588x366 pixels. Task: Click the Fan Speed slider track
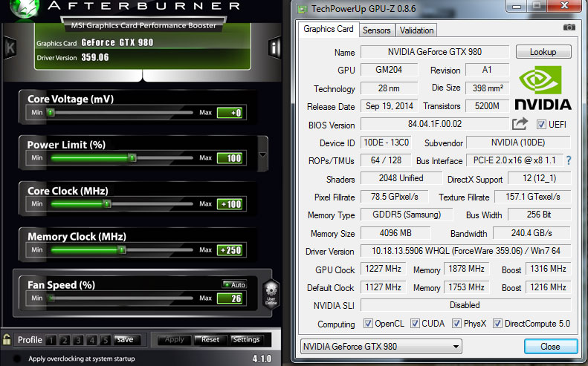pyautogui.click(x=121, y=298)
